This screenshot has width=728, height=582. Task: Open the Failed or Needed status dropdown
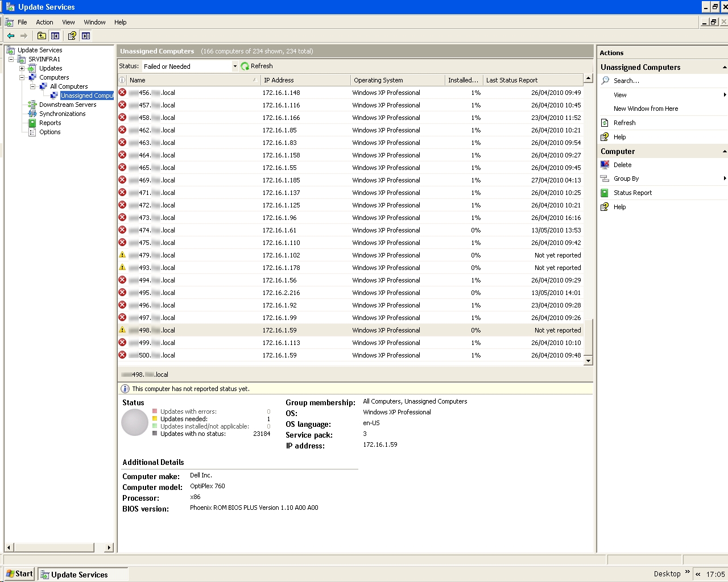pyautogui.click(x=234, y=66)
